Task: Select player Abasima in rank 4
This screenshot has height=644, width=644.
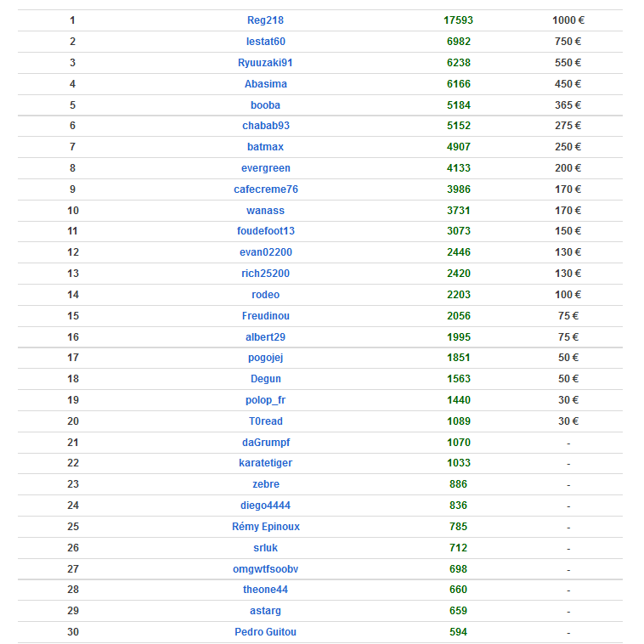Action: [x=265, y=84]
